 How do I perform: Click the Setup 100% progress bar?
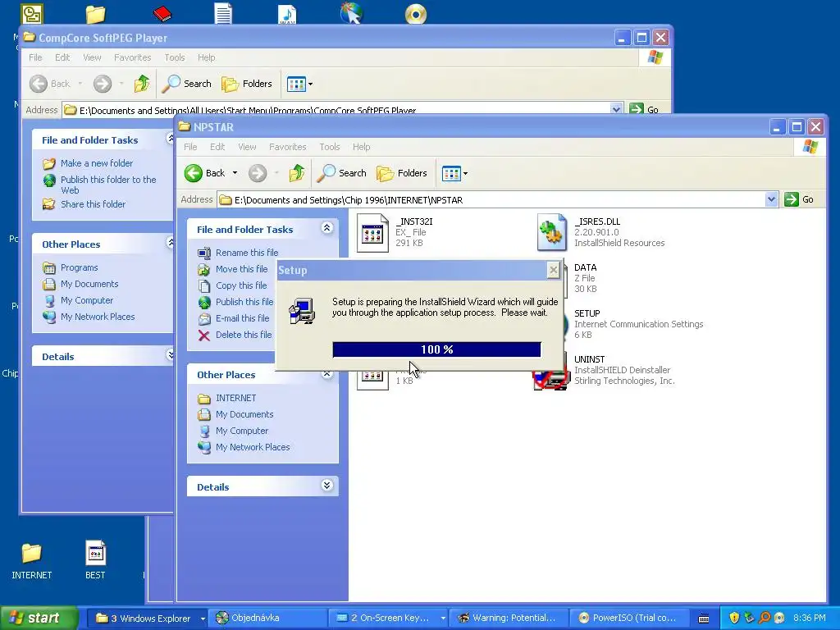click(x=436, y=349)
